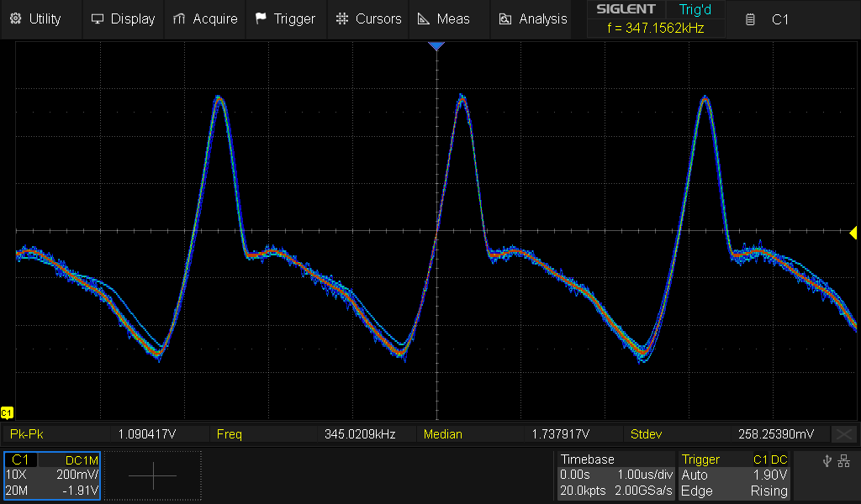
Task: Open the Display menu
Action: coord(123,18)
